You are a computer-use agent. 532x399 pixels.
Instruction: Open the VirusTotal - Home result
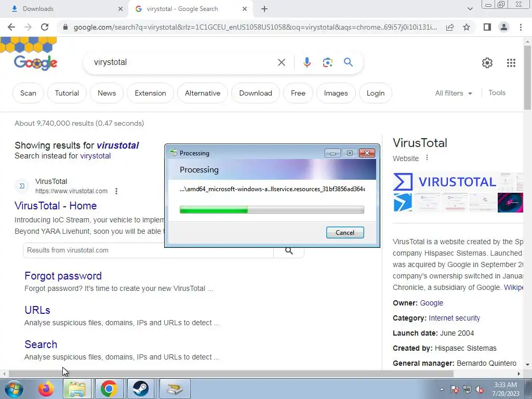point(56,206)
